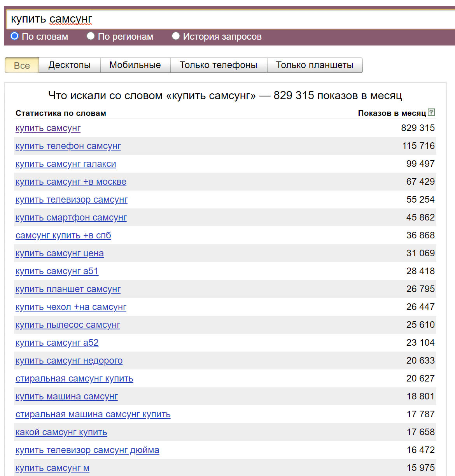Screen dimensions: 455x476
Task: Open the купить машина самсунг link
Action: point(66,396)
